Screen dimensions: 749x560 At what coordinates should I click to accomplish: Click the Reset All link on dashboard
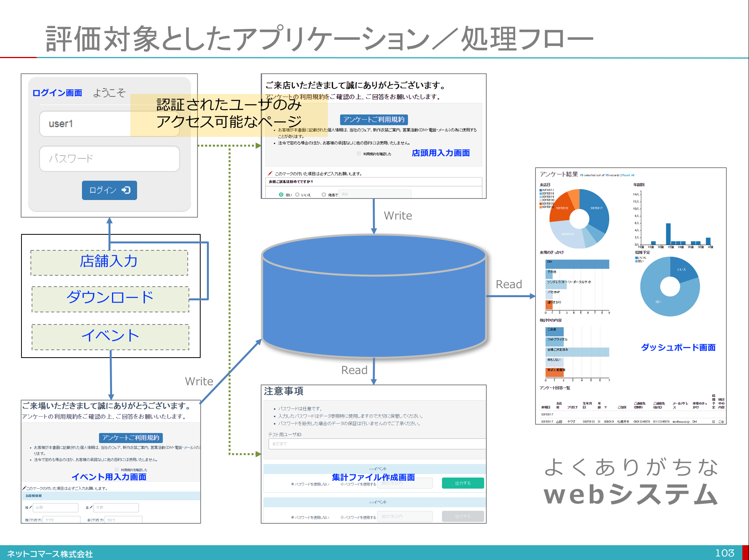coord(628,175)
